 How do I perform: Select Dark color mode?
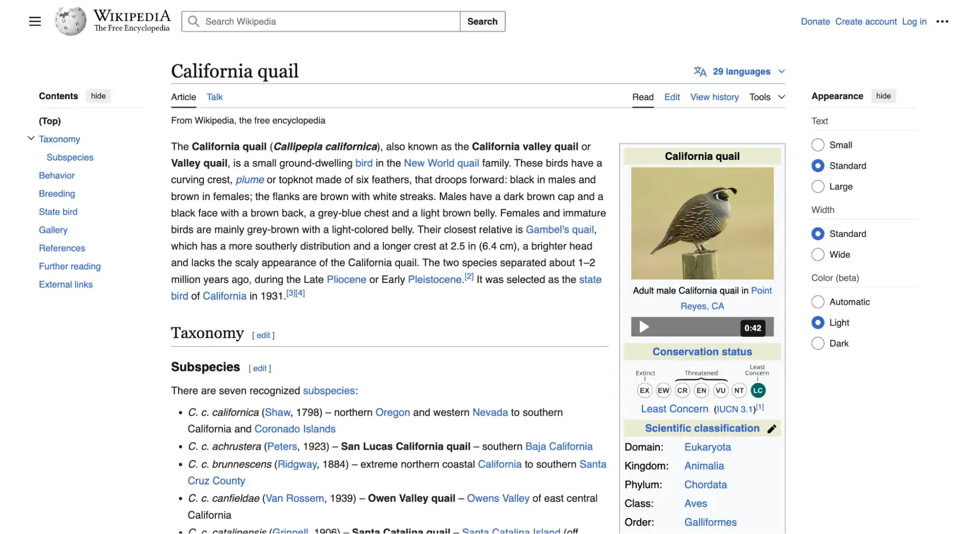click(817, 344)
